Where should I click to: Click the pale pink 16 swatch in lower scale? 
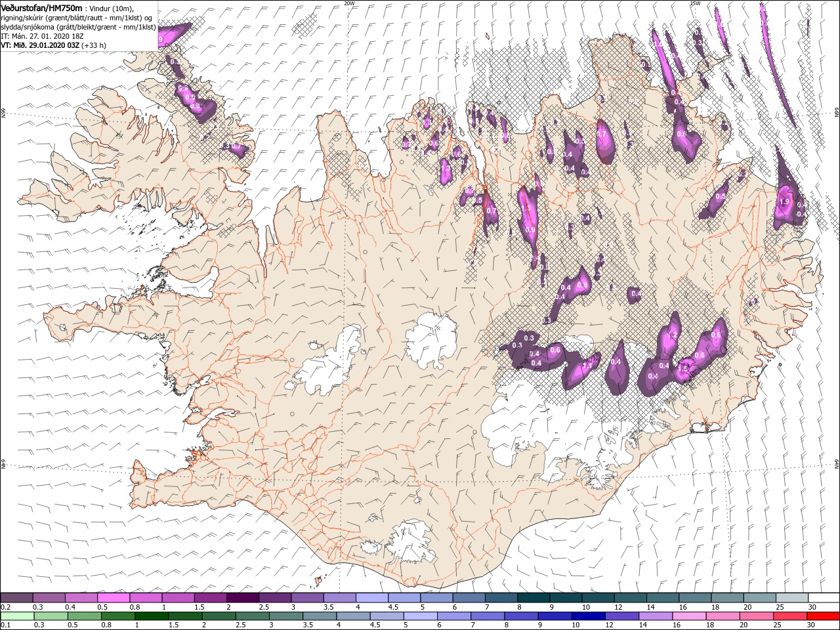[688, 616]
